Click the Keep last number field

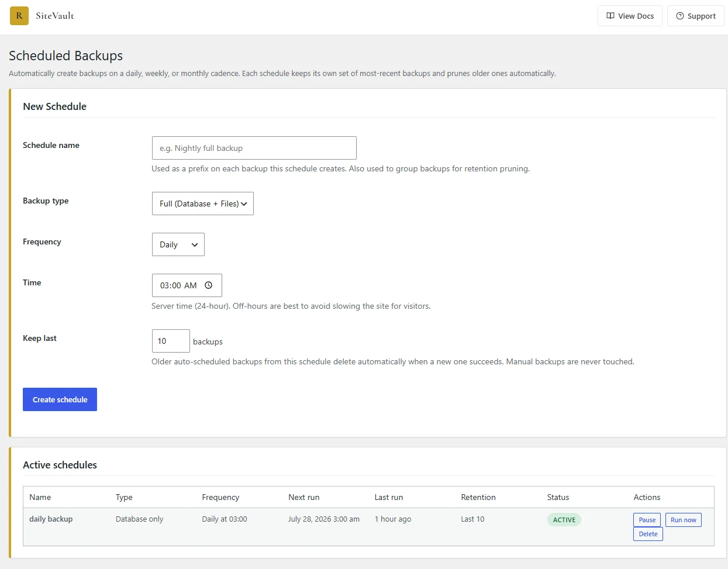click(171, 341)
